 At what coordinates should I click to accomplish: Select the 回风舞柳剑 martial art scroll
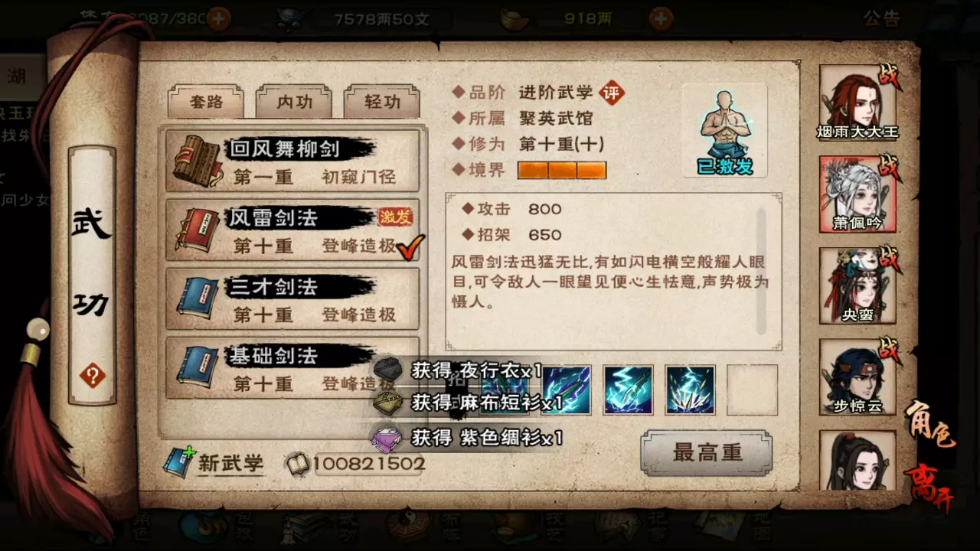click(292, 160)
